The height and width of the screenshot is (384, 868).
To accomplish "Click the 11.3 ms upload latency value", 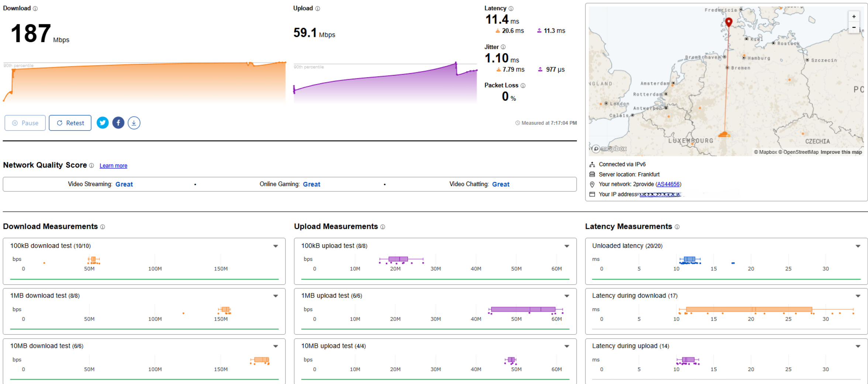I will (551, 31).
